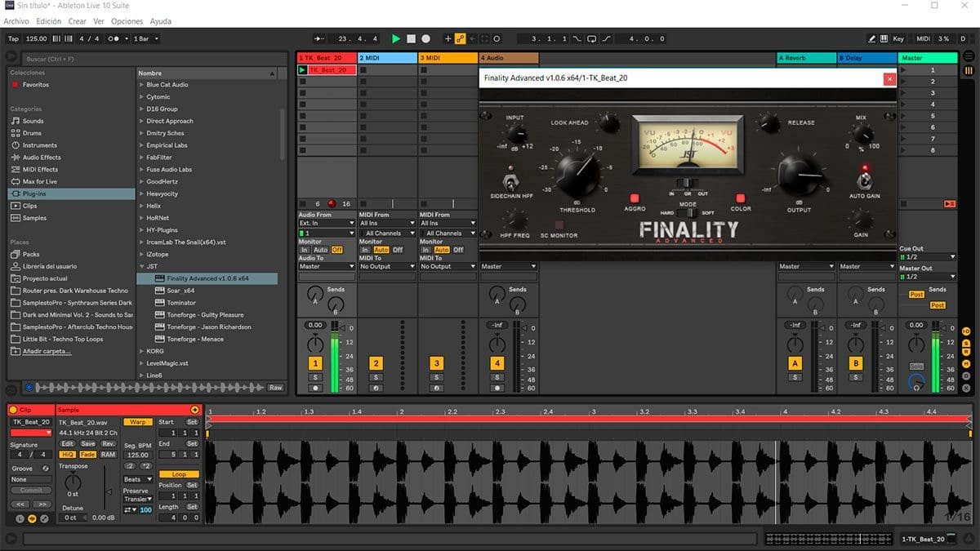Solo track 1 with its S button
Screen dimensions: 980x551
point(315,377)
